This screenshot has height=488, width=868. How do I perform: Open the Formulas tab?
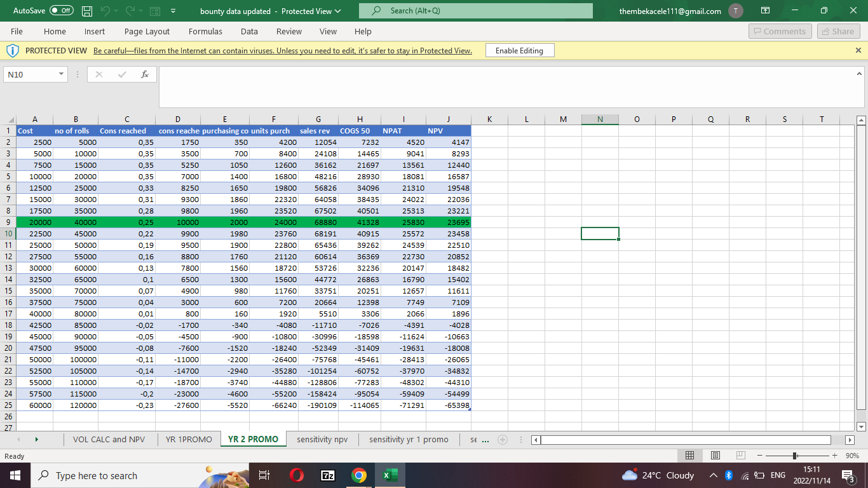pyautogui.click(x=205, y=31)
